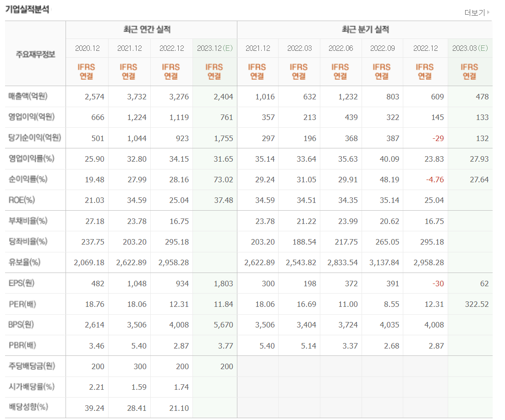Click the 39.24 payout ratio value

94,409
